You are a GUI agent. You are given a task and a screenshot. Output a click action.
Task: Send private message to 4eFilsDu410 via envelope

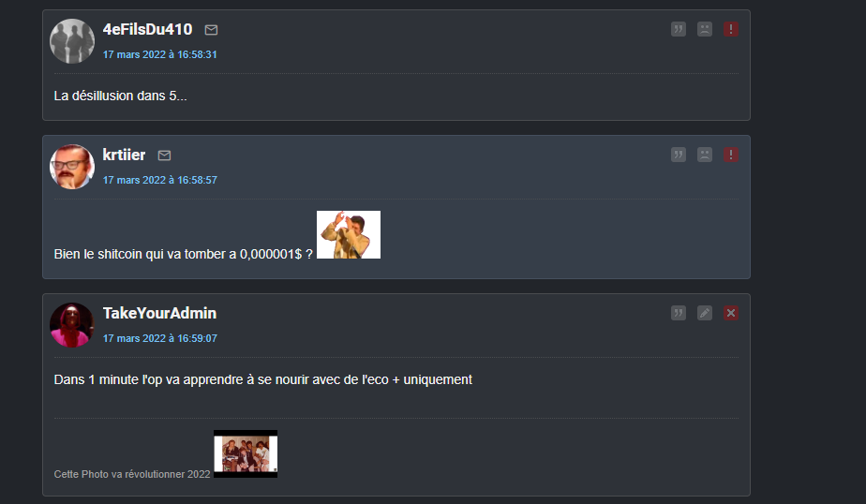[211, 30]
